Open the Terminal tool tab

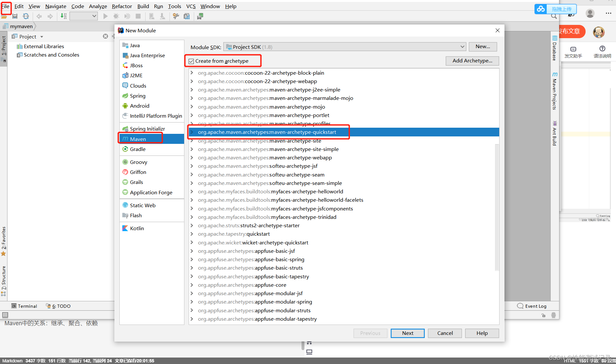point(24,306)
